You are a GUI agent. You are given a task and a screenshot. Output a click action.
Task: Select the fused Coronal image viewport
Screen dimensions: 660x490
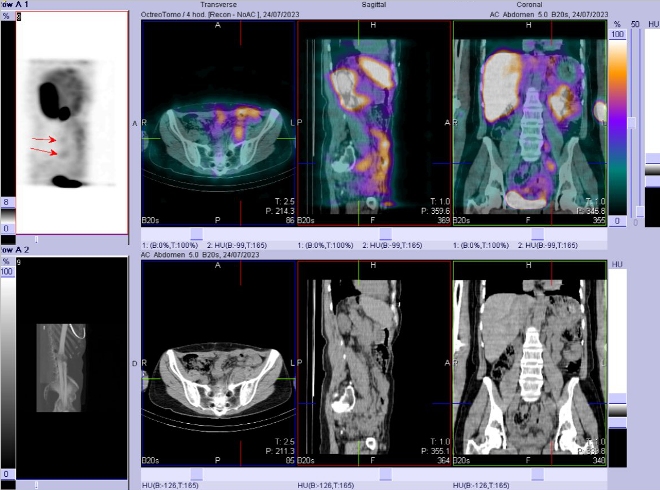[x=529, y=124]
